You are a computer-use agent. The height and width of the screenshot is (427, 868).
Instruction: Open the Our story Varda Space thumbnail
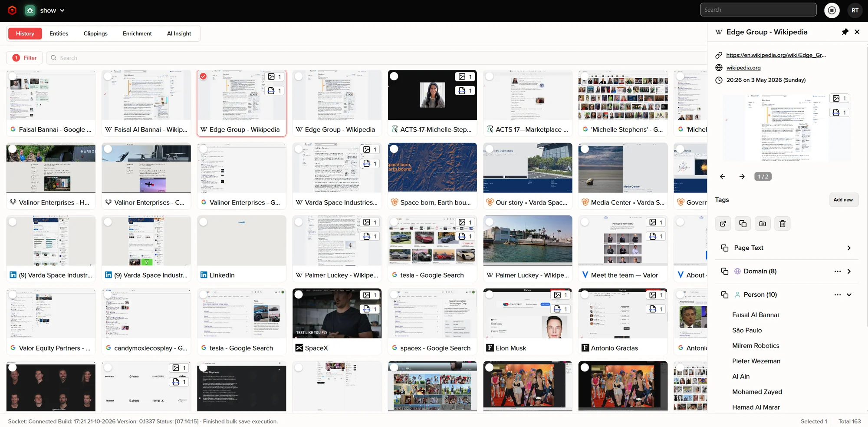coord(528,168)
